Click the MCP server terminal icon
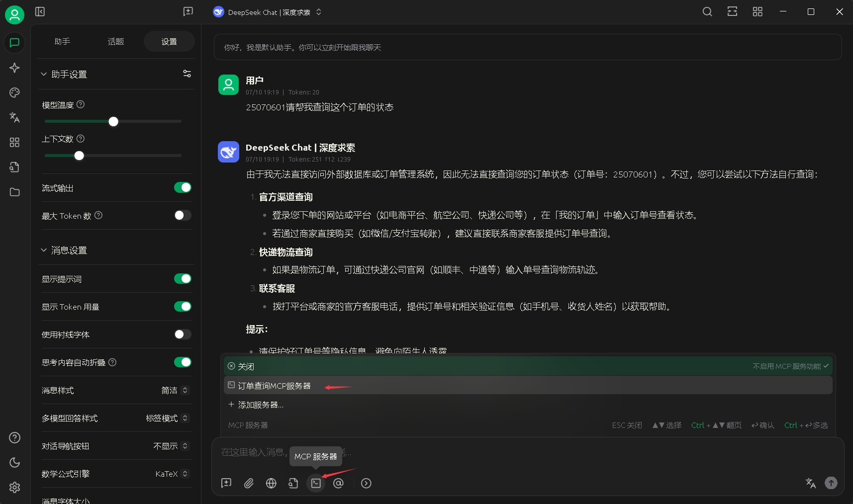The width and height of the screenshot is (853, 504). point(316,483)
